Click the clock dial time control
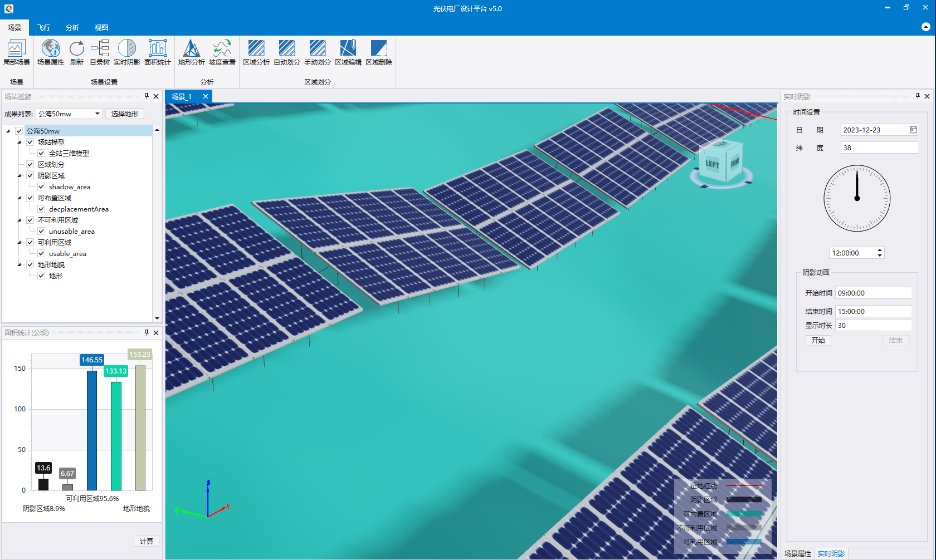The image size is (936, 560). coord(857,198)
